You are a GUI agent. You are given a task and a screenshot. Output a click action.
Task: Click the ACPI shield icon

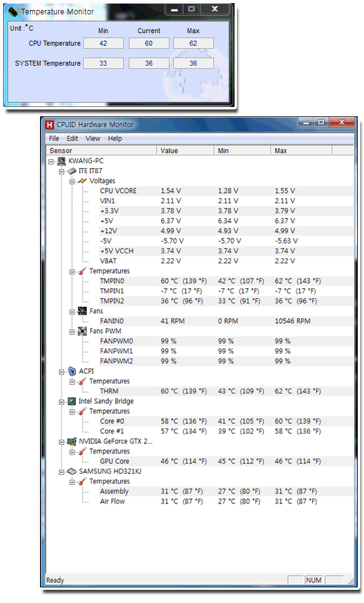72,371
